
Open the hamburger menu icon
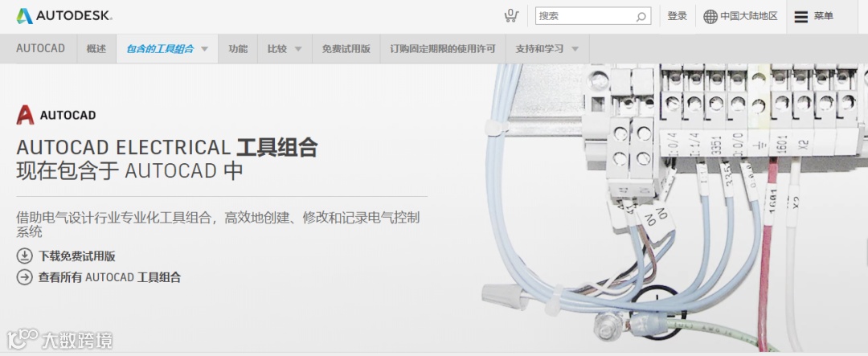(x=800, y=17)
